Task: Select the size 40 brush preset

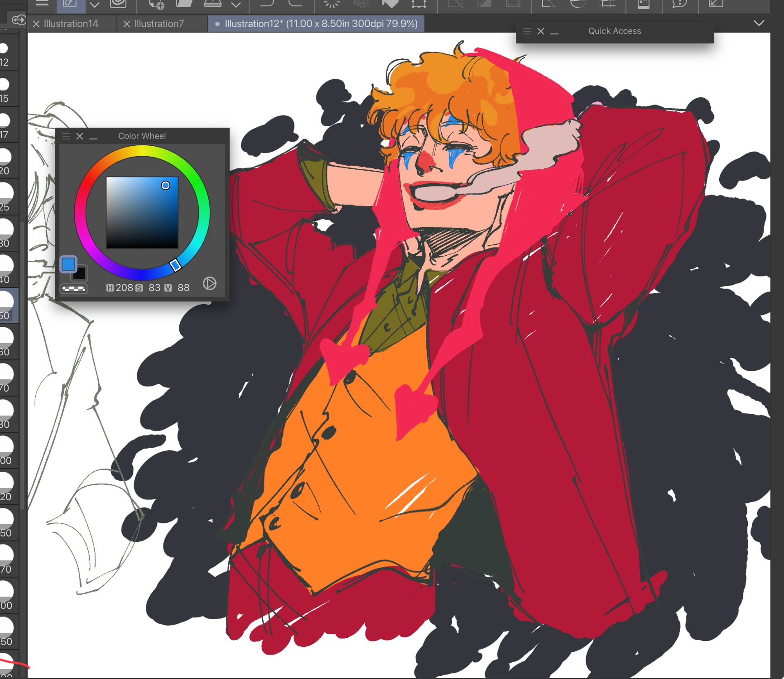Action: point(5,270)
